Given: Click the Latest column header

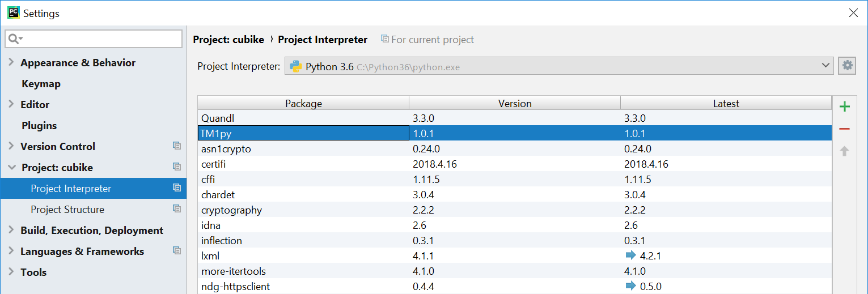Looking at the screenshot, I should (726, 104).
